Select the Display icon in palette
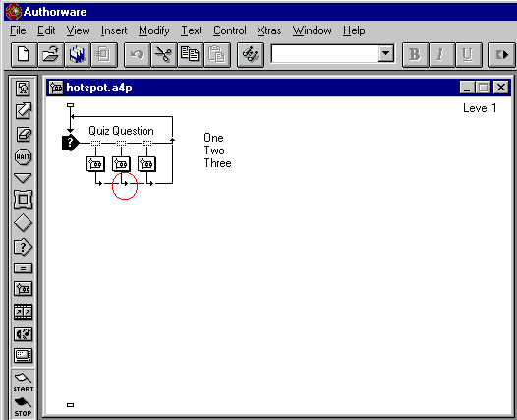Viewport: 517px width, 420px height. coord(23,89)
